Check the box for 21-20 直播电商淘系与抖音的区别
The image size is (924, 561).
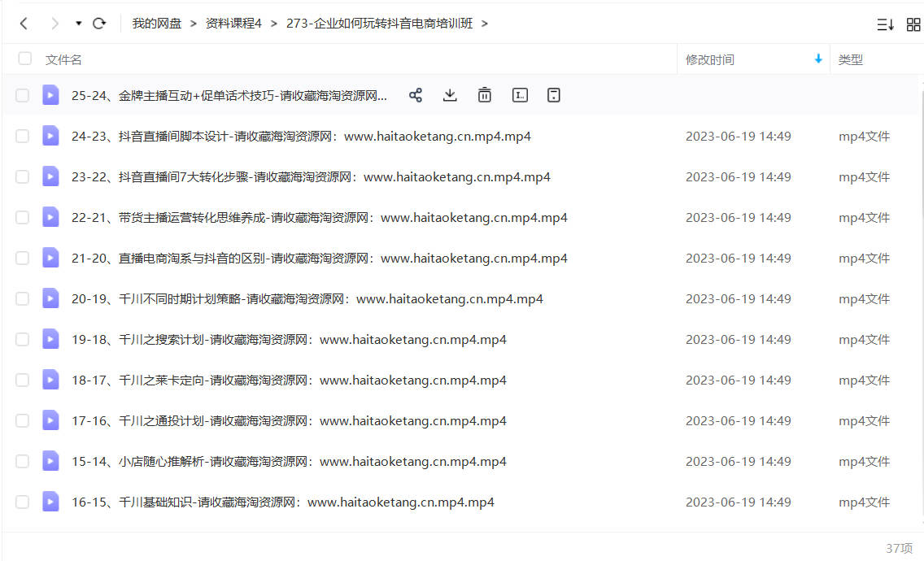[23, 258]
